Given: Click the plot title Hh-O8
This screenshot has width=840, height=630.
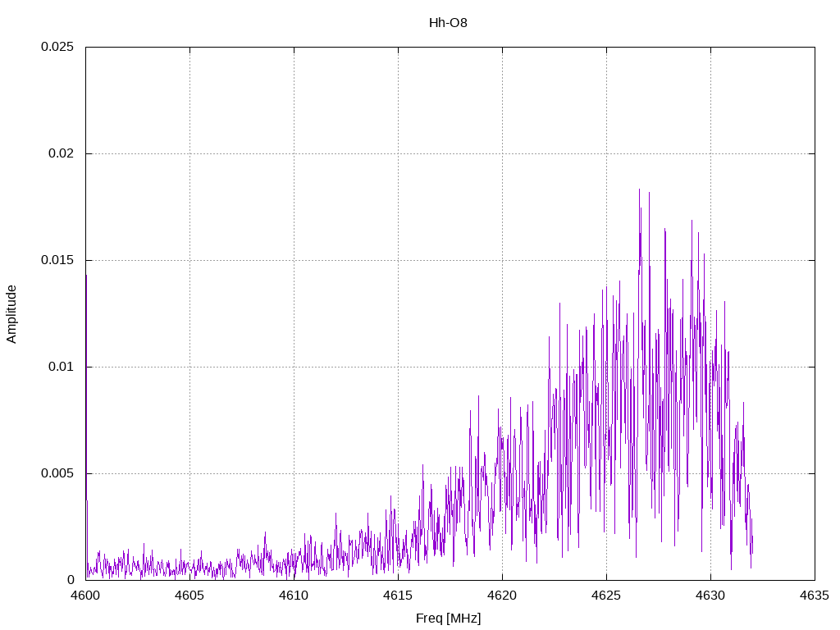Looking at the screenshot, I should tap(448, 23).
